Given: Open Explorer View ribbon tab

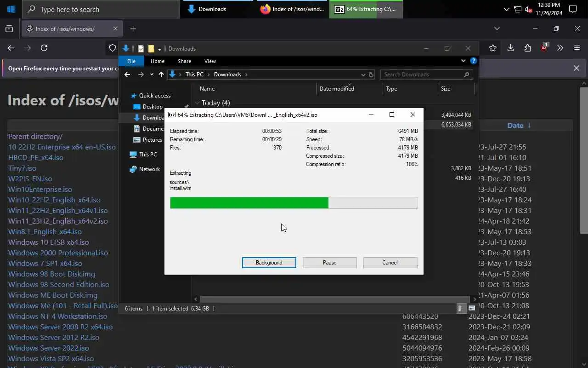Looking at the screenshot, I should pos(210,61).
